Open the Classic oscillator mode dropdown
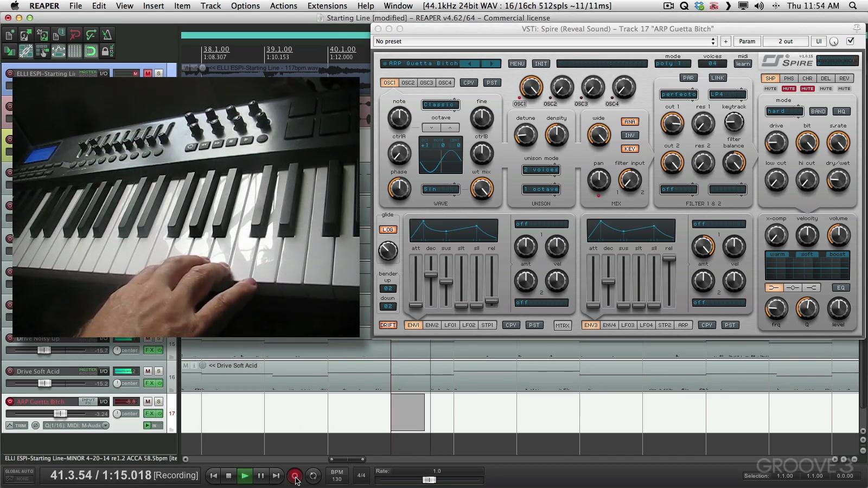Image resolution: width=868 pixels, height=488 pixels. pyautogui.click(x=441, y=105)
